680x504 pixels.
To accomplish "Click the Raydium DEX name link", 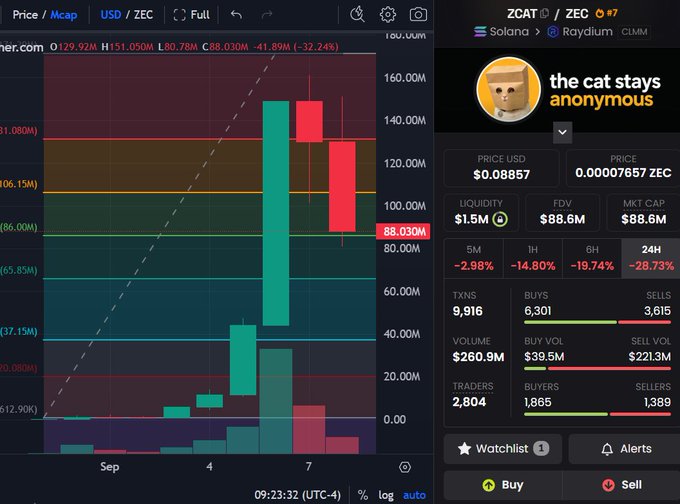I will (588, 32).
